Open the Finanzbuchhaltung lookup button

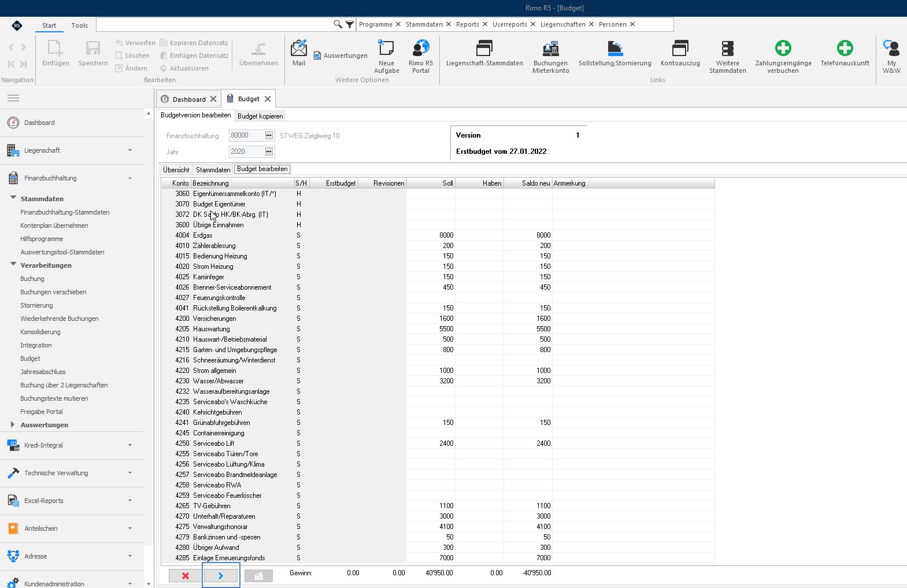[x=269, y=135]
